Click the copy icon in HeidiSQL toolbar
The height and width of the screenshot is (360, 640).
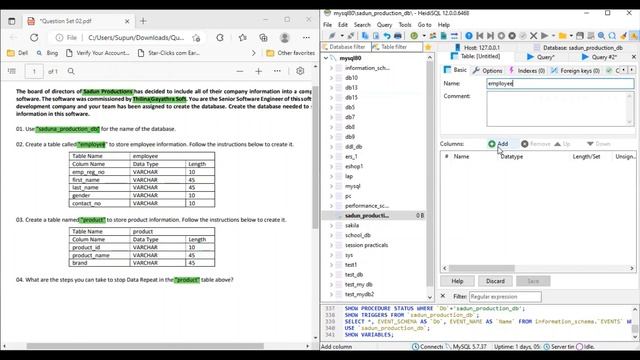click(x=365, y=36)
